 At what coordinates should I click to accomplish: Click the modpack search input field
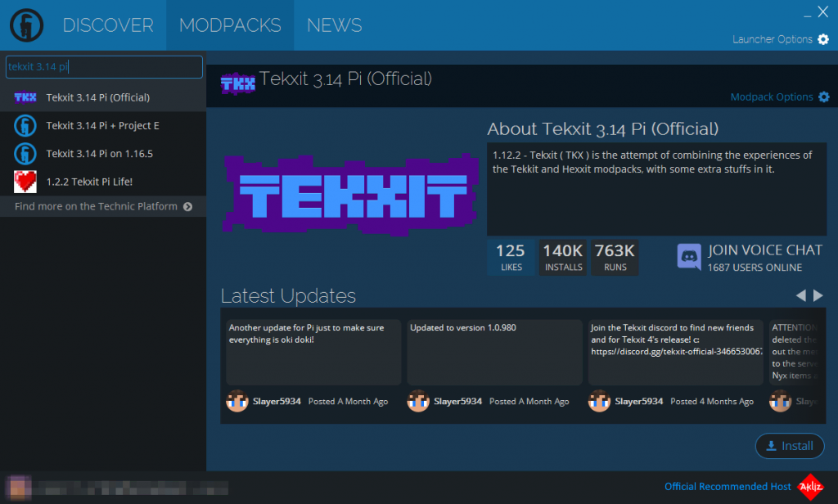pyautogui.click(x=104, y=67)
